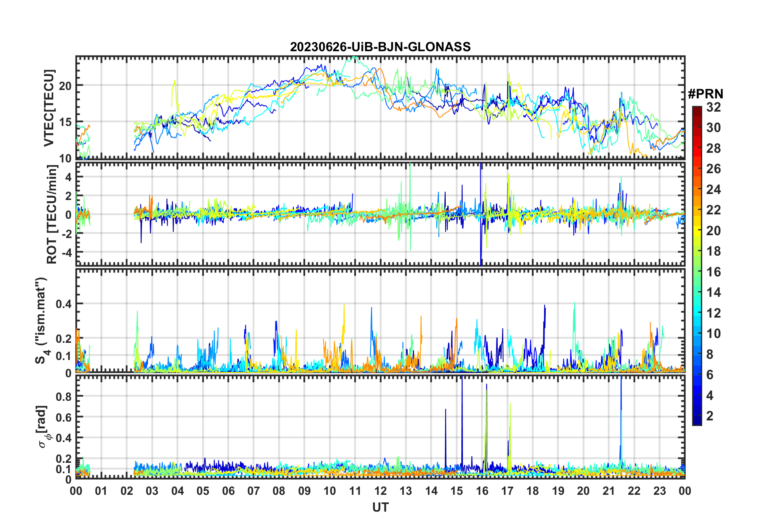Click the sigma-phi [rad] y-axis label

tap(43, 427)
